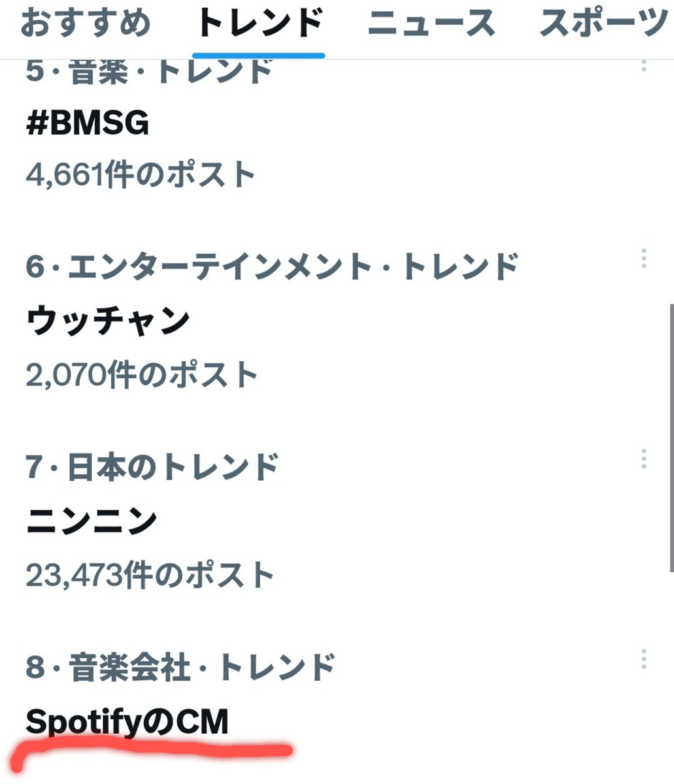Tap the 7・日本のトレンド category label
This screenshot has width=674, height=784.
[152, 467]
